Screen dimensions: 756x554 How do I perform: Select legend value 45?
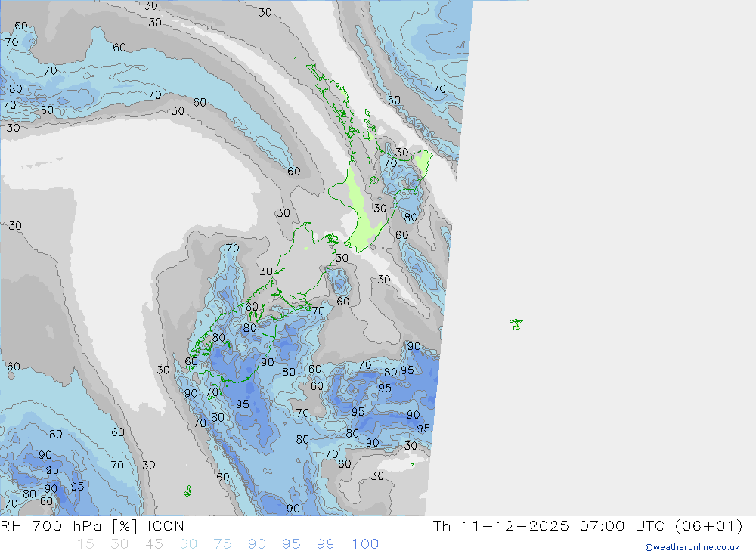(153, 544)
